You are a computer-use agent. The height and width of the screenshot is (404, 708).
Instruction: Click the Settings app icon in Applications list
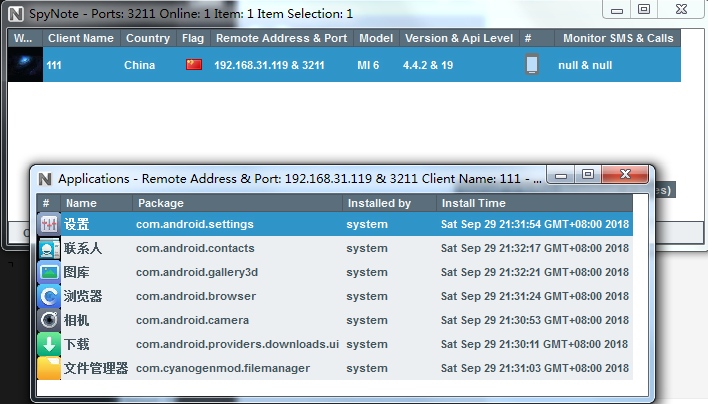(49, 224)
